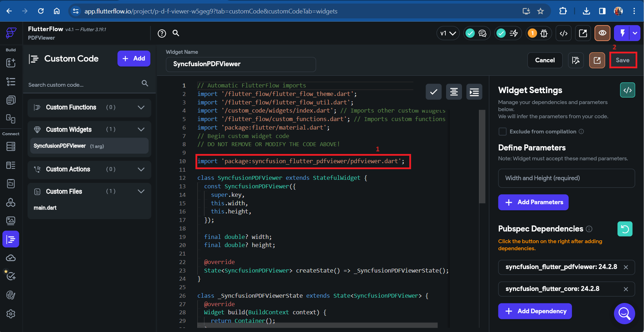Collapse the Custom Functions section
Screen dimensions: 644x332
pyautogui.click(x=141, y=108)
